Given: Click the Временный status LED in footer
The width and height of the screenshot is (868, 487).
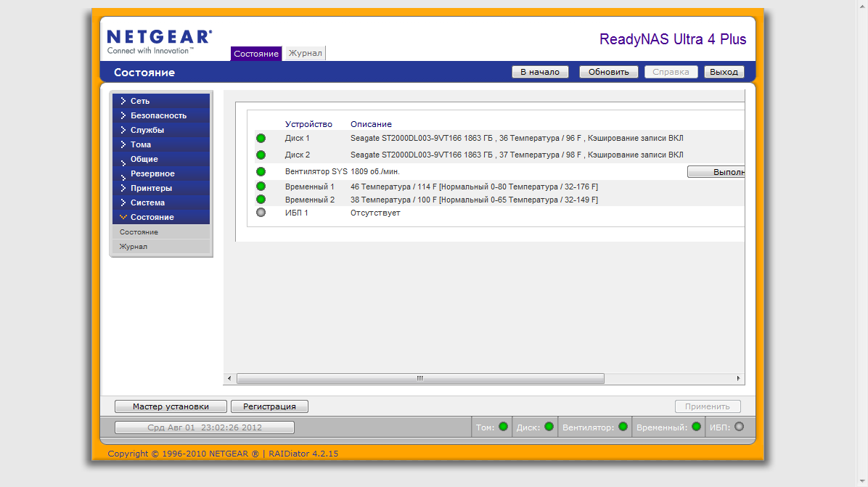Looking at the screenshot, I should [697, 427].
